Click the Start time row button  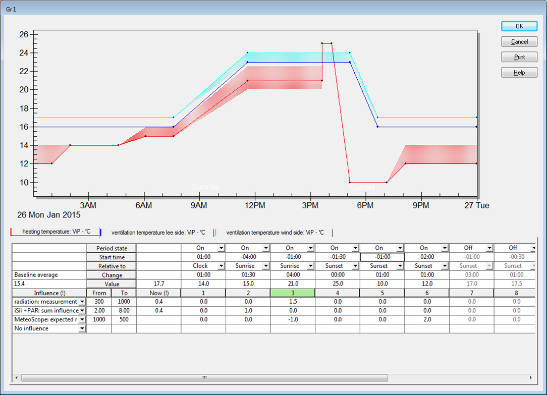tap(111, 257)
